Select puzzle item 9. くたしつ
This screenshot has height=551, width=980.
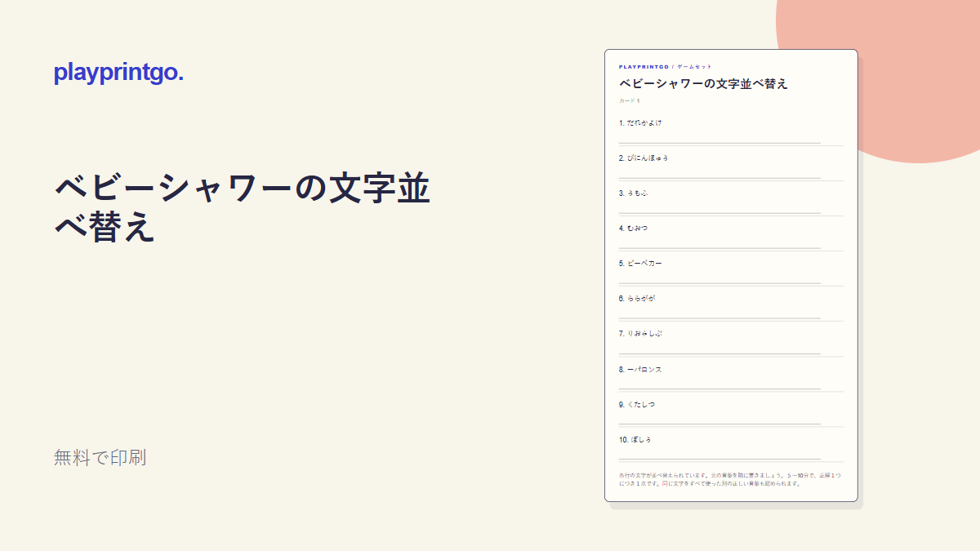[637, 404]
